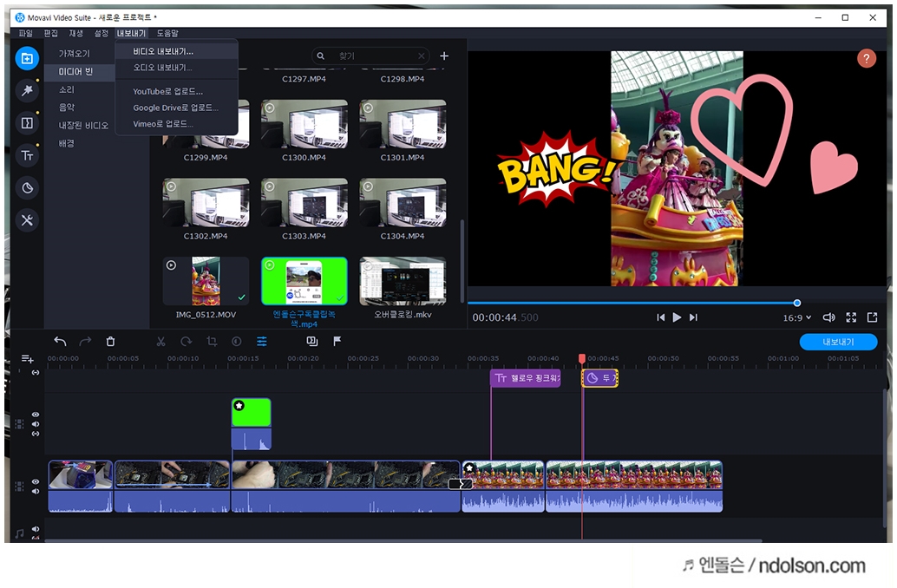Select the Crop tool
Screen dimensions: 897x588
212,342
